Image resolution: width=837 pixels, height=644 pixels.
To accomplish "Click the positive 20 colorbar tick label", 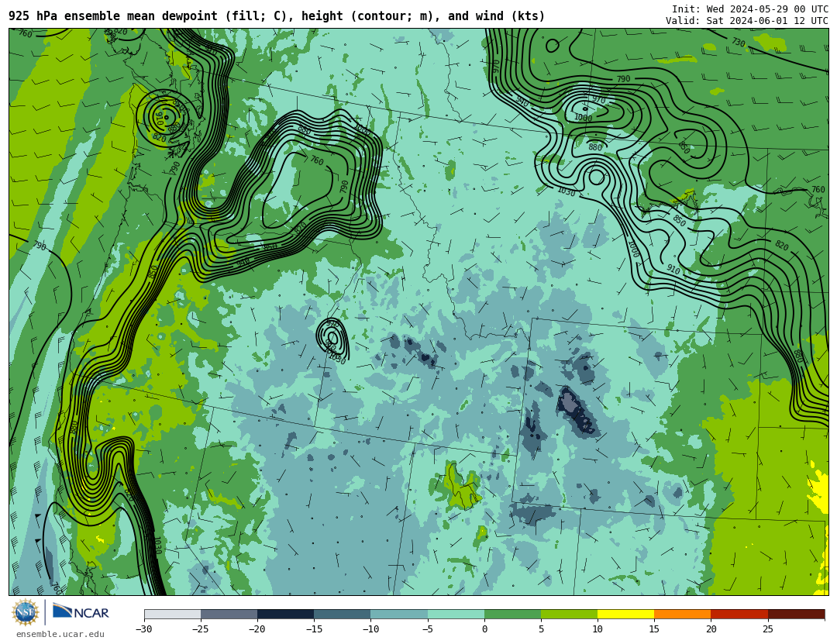I will (711, 629).
